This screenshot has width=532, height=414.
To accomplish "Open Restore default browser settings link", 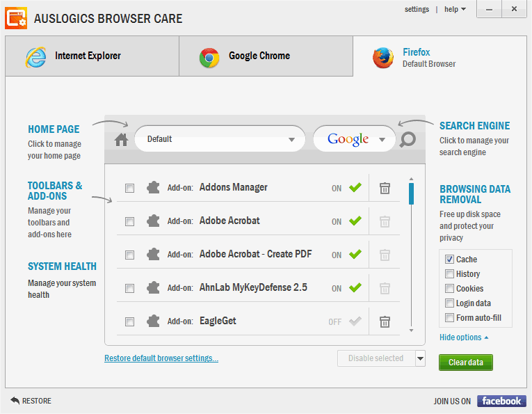I will (161, 358).
